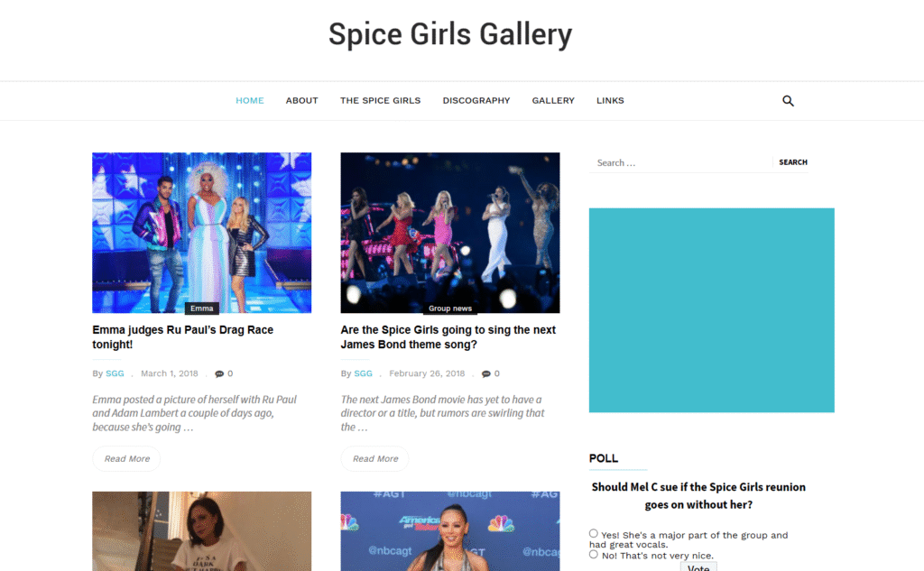Select 'Yes! She's a major part' poll option

coord(594,533)
